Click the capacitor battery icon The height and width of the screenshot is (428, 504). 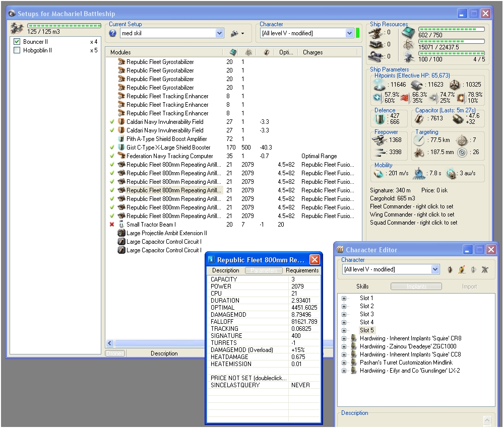click(419, 118)
